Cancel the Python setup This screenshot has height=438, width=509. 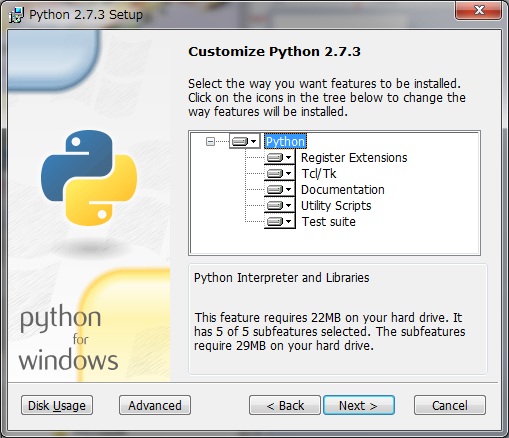tap(450, 405)
